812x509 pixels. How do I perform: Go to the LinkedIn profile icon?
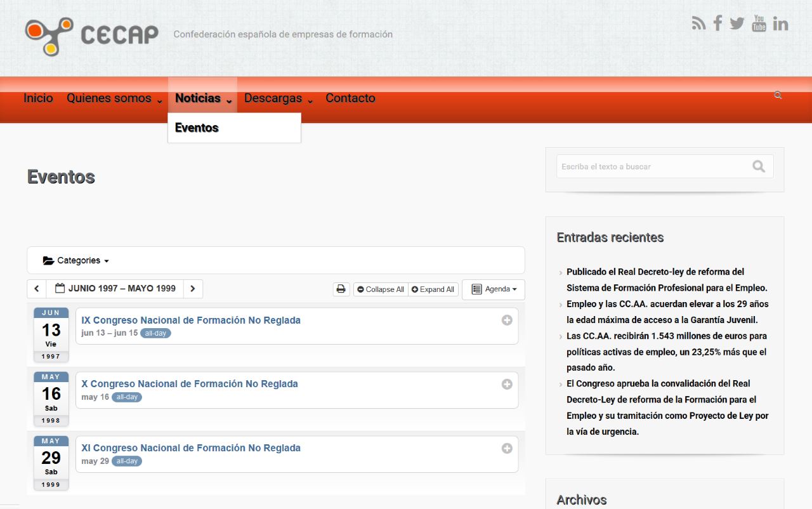coord(781,23)
